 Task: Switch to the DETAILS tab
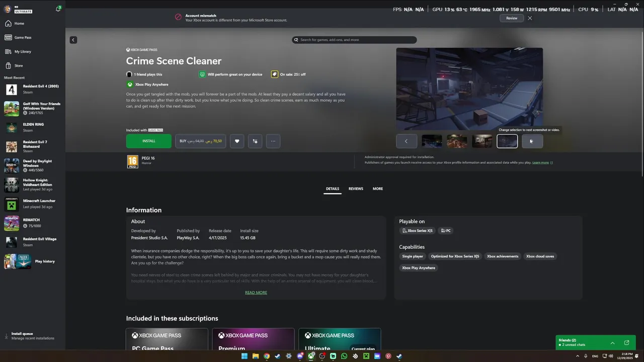click(x=332, y=189)
